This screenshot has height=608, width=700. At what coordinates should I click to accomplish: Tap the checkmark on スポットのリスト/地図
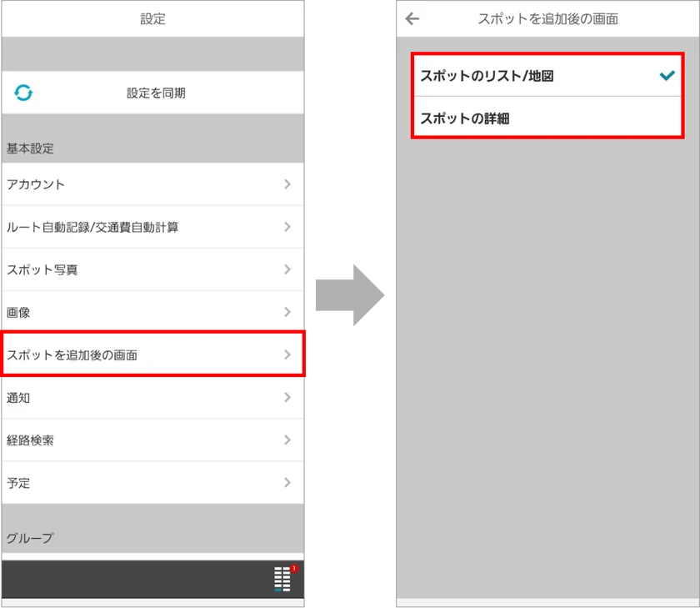click(667, 76)
